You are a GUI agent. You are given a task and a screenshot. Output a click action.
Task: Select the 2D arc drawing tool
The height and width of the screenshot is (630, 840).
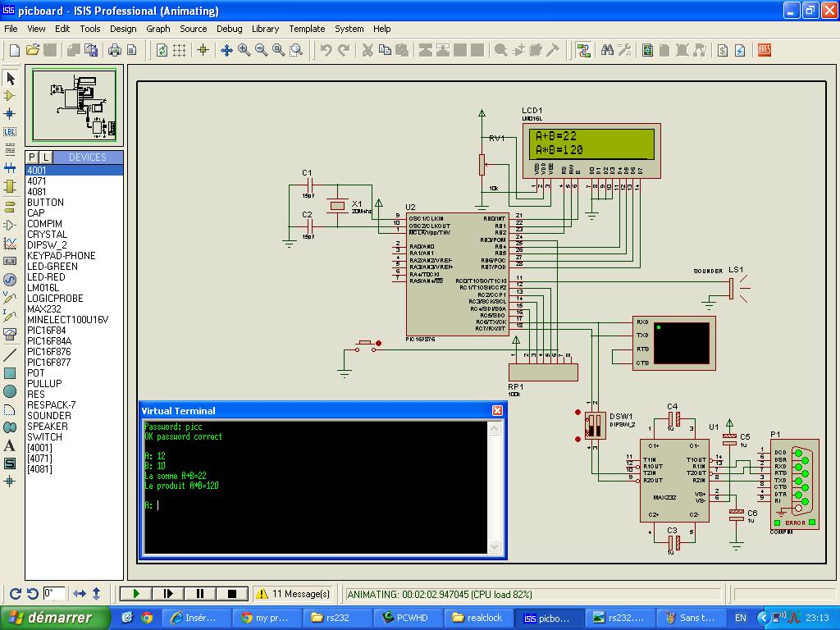pyautogui.click(x=10, y=409)
